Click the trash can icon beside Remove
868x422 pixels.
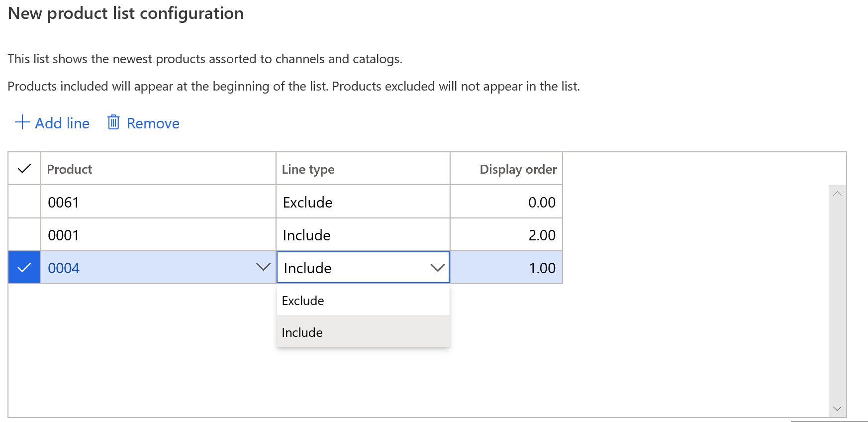tap(113, 122)
